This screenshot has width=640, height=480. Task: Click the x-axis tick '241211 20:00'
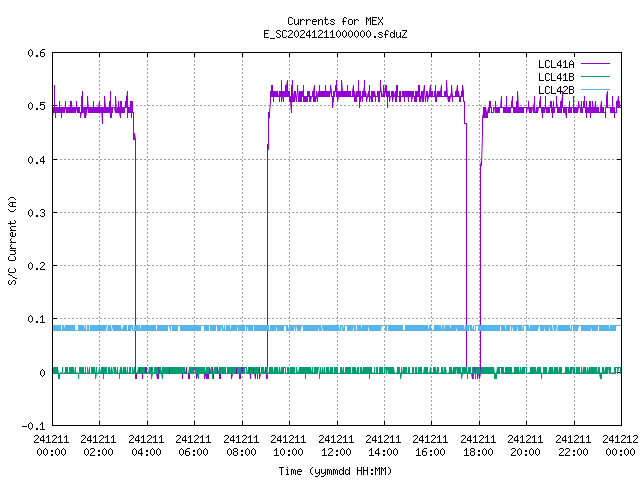pyautogui.click(x=525, y=446)
